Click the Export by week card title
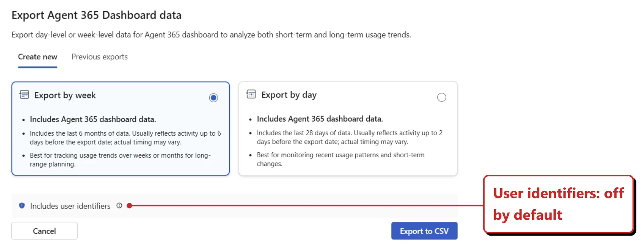Image resolution: width=644 pixels, height=247 pixels. click(65, 95)
